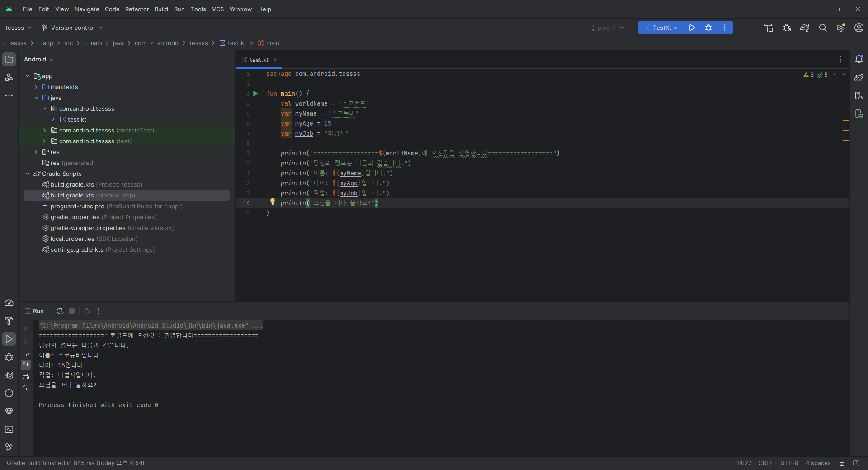The width and height of the screenshot is (868, 470).
Task: Open TestKt run configuration dropdown
Action: point(661,28)
